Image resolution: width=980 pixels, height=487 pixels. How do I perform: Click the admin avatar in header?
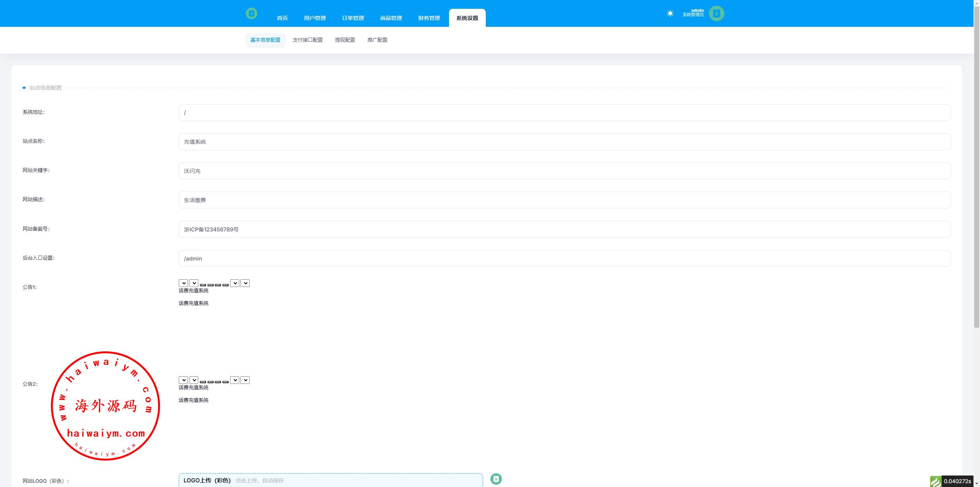click(x=716, y=13)
